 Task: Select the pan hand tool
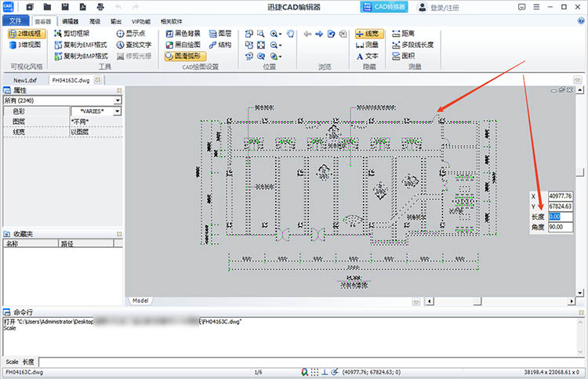click(x=289, y=34)
